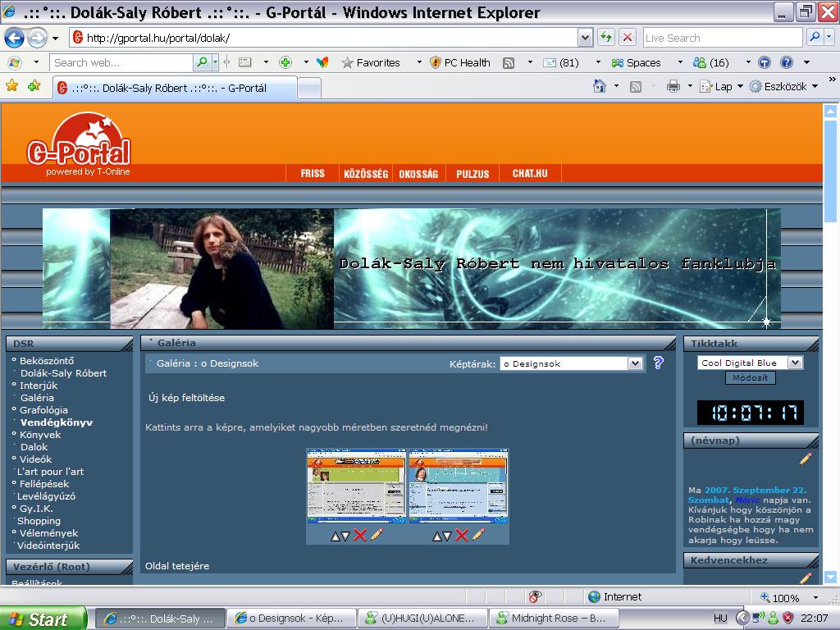Click the Módosít button

pyautogui.click(x=750, y=377)
